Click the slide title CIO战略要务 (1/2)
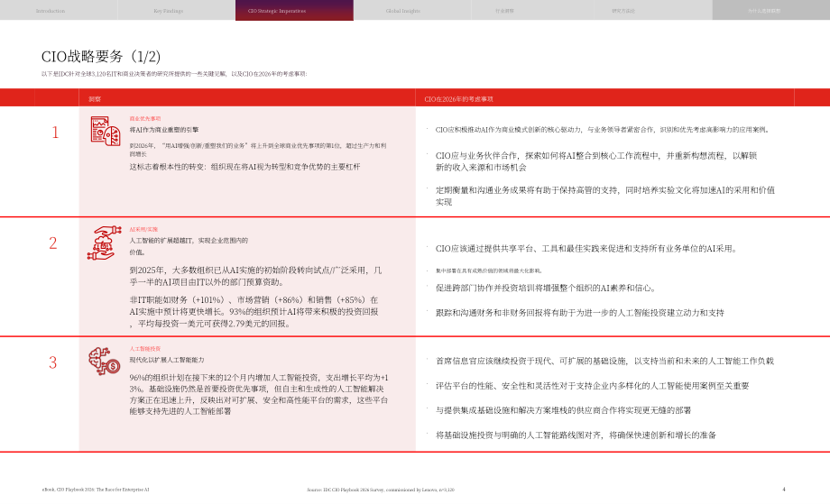Image resolution: width=830 pixels, height=504 pixels. [x=100, y=57]
